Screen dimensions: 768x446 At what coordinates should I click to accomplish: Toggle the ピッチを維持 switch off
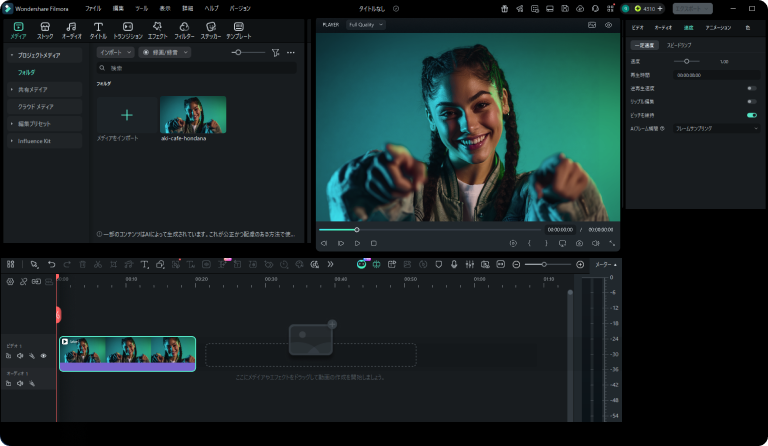pos(751,115)
